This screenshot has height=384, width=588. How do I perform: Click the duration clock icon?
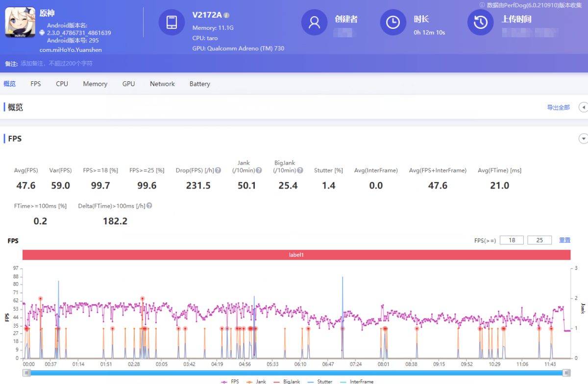point(393,23)
